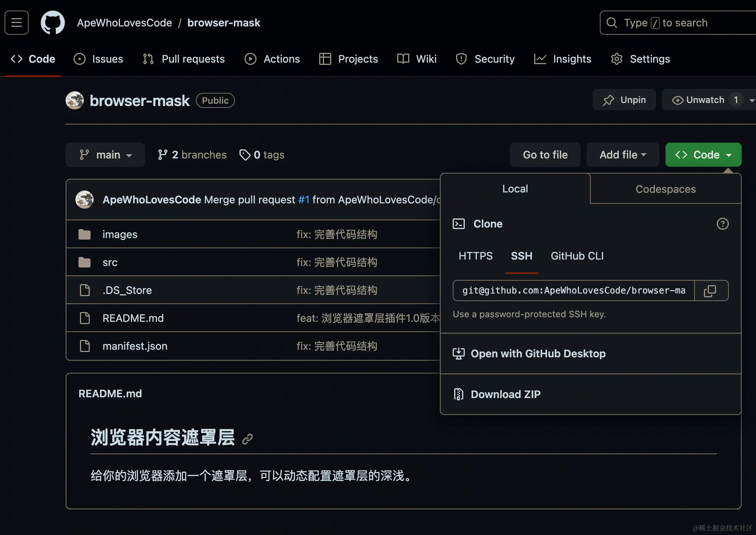Unpin the repository
756x535 pixels.
[624, 100]
